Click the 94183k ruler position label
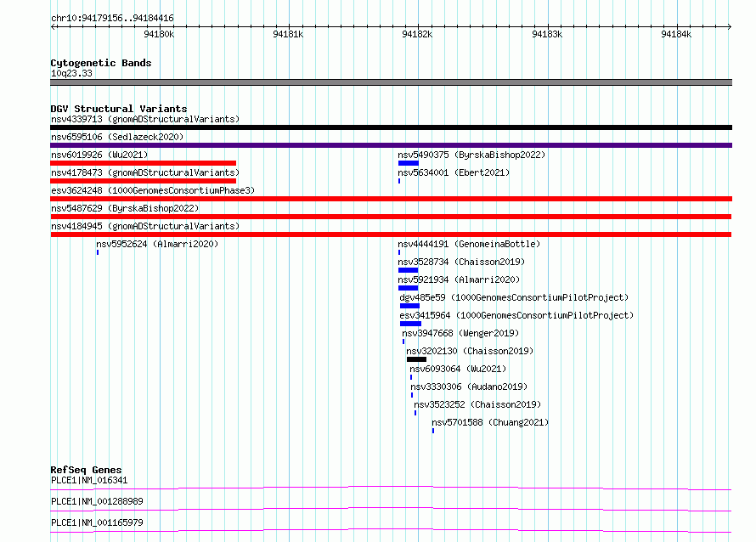 [x=547, y=34]
